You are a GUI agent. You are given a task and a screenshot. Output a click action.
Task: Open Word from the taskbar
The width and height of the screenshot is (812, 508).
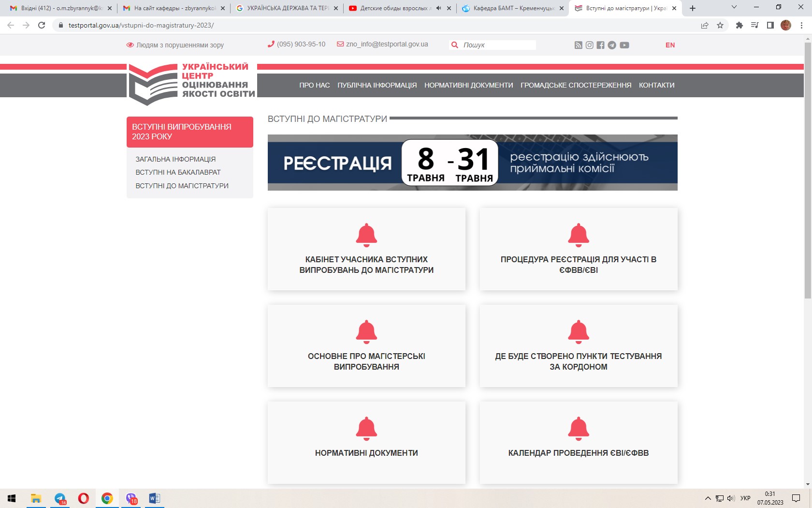point(155,498)
